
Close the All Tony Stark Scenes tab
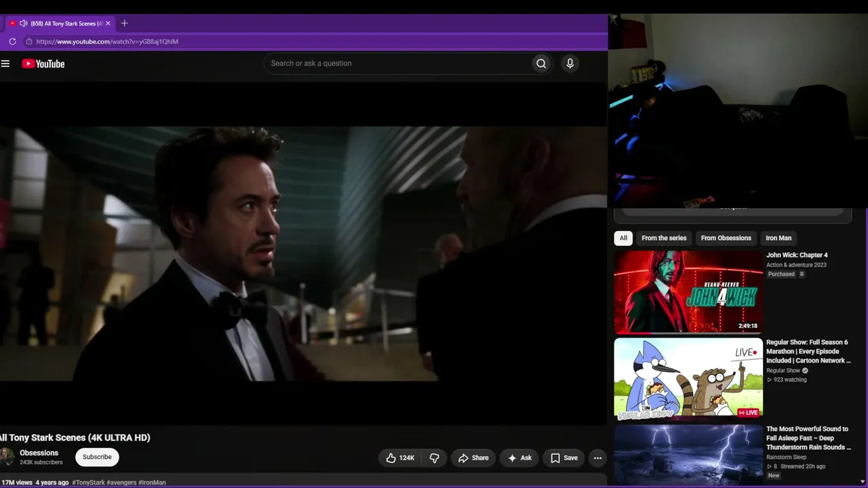108,23
